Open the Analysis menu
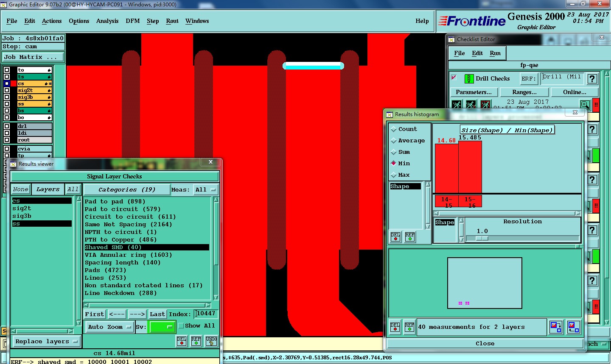Screen dimensions: 611x364 [107, 21]
